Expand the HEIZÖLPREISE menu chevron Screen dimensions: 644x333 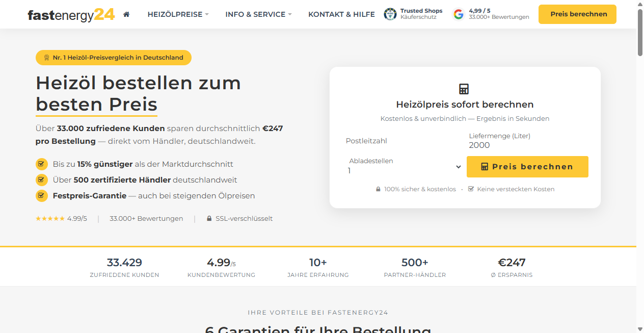pyautogui.click(x=207, y=14)
